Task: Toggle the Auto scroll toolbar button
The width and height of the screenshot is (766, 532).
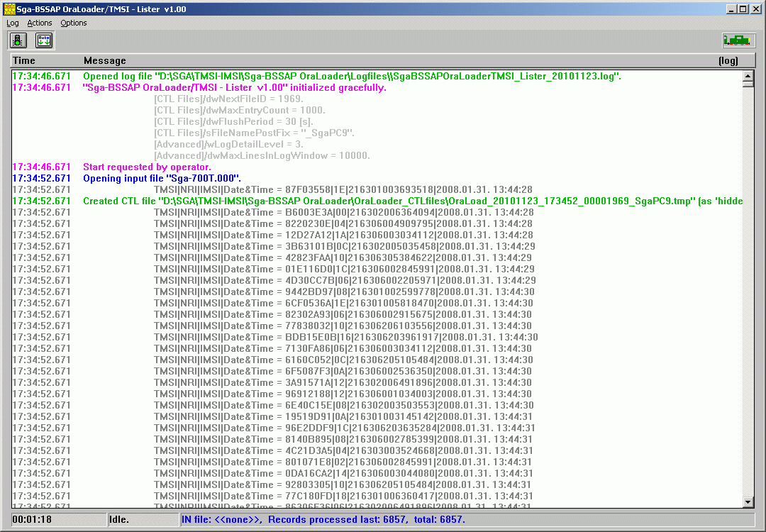Action: (44, 40)
